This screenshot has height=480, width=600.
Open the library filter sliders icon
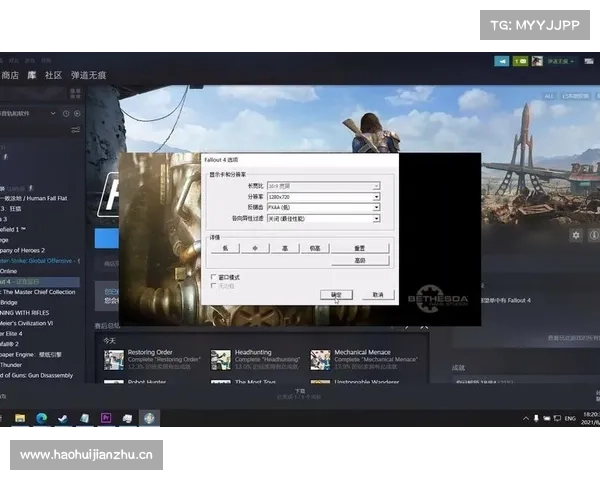coord(75,130)
